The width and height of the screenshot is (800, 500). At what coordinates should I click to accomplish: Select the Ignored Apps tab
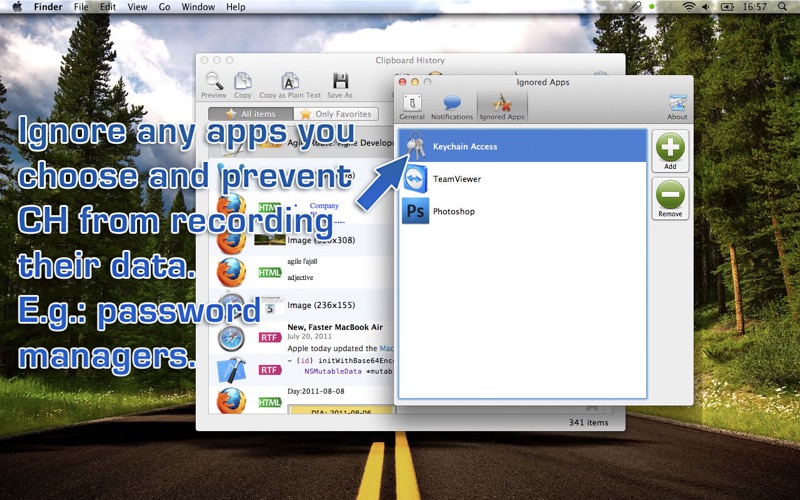[x=502, y=107]
